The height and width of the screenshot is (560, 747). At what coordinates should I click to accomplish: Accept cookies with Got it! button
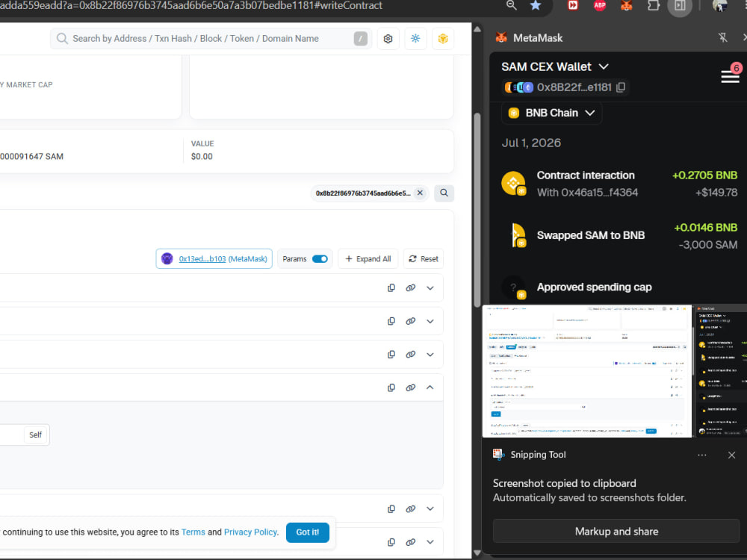pyautogui.click(x=308, y=532)
